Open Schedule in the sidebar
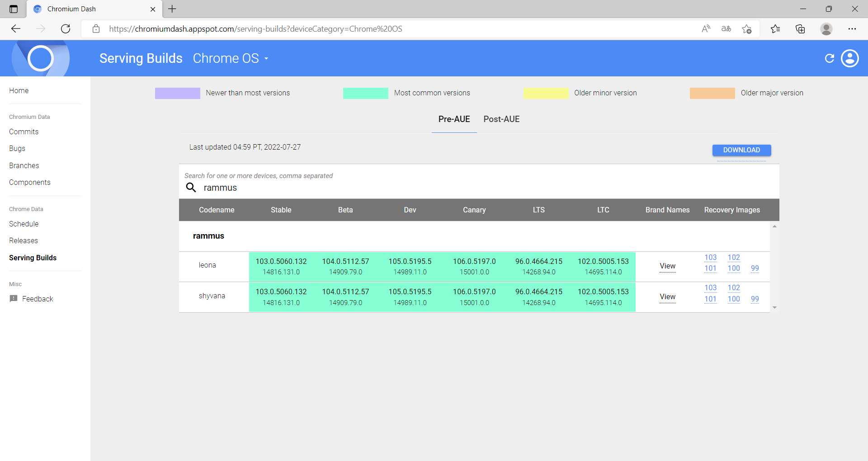Image resolution: width=868 pixels, height=461 pixels. click(x=24, y=224)
